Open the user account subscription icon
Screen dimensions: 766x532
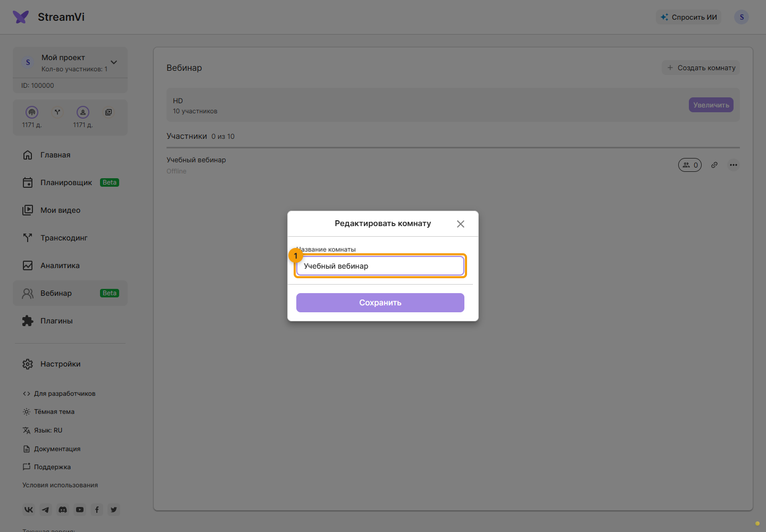coord(83,112)
